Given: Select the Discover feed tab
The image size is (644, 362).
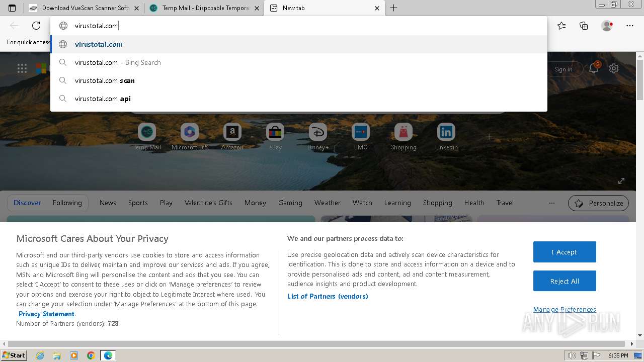Looking at the screenshot, I should tap(27, 203).
